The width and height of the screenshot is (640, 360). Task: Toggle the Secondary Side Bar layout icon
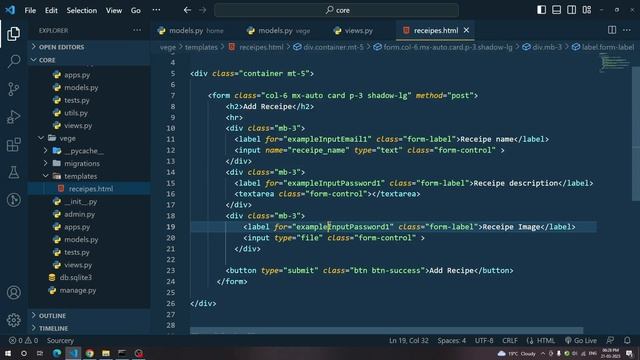pos(571,10)
